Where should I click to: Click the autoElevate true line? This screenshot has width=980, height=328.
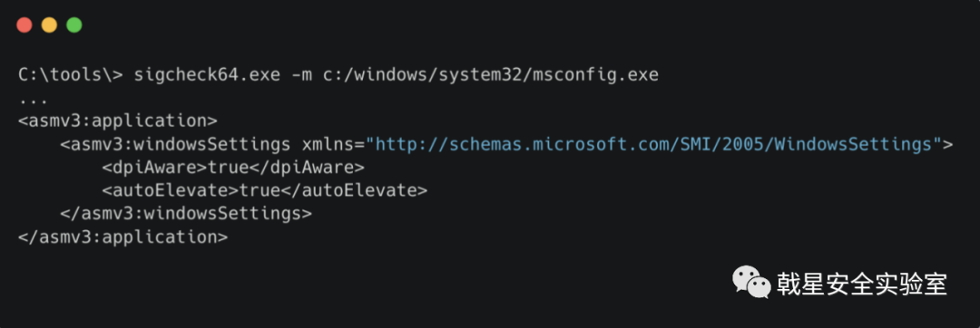coord(265,191)
